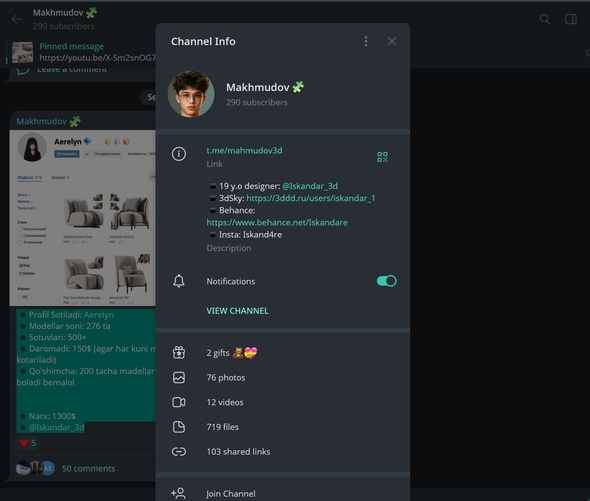Open the @Iskandar_3d designer mention
The image size is (590, 501).
pos(310,186)
